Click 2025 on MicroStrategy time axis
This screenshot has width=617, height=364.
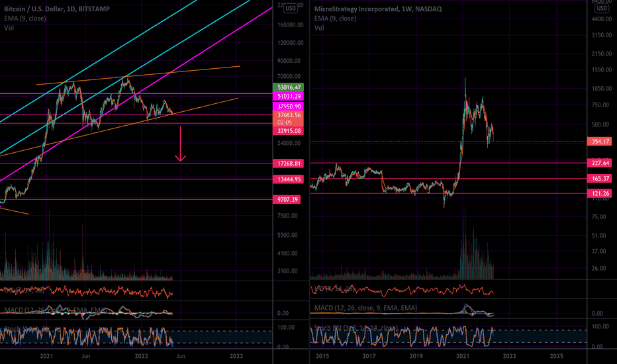tap(556, 356)
